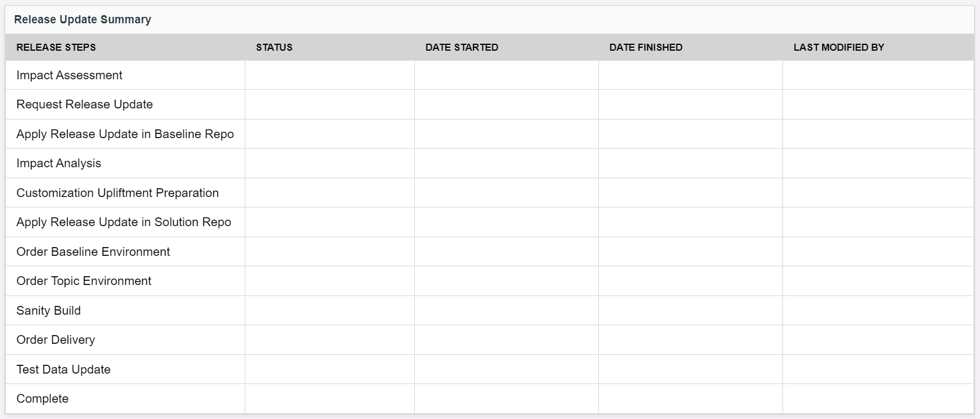Image resolution: width=980 pixels, height=419 pixels.
Task: Click Apply Release Update in Solution Repo
Action: [124, 222]
